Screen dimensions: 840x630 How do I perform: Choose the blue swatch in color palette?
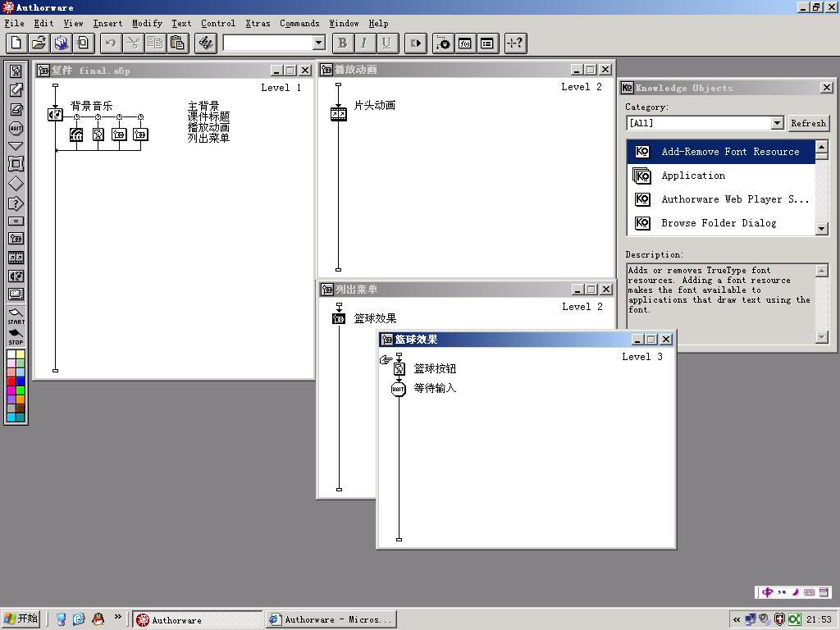(21, 381)
